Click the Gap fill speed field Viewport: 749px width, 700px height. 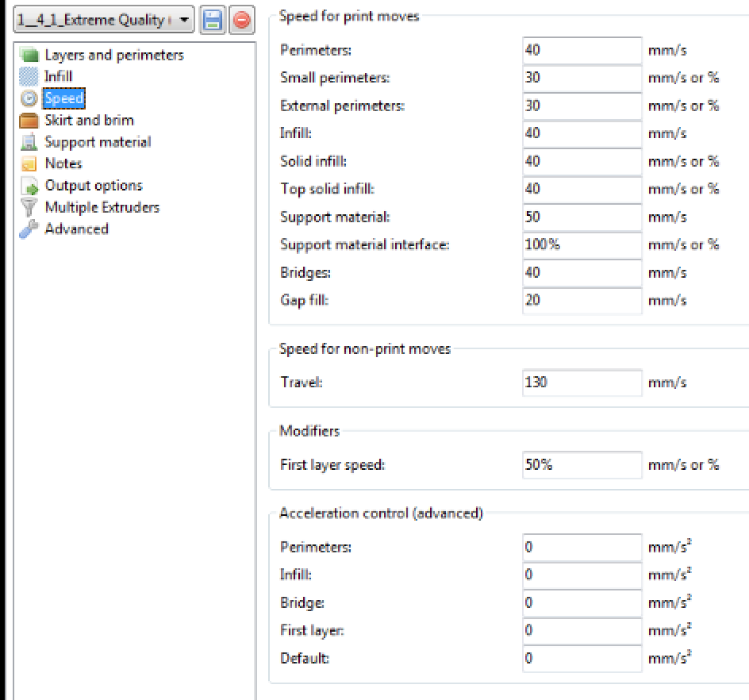click(x=582, y=300)
